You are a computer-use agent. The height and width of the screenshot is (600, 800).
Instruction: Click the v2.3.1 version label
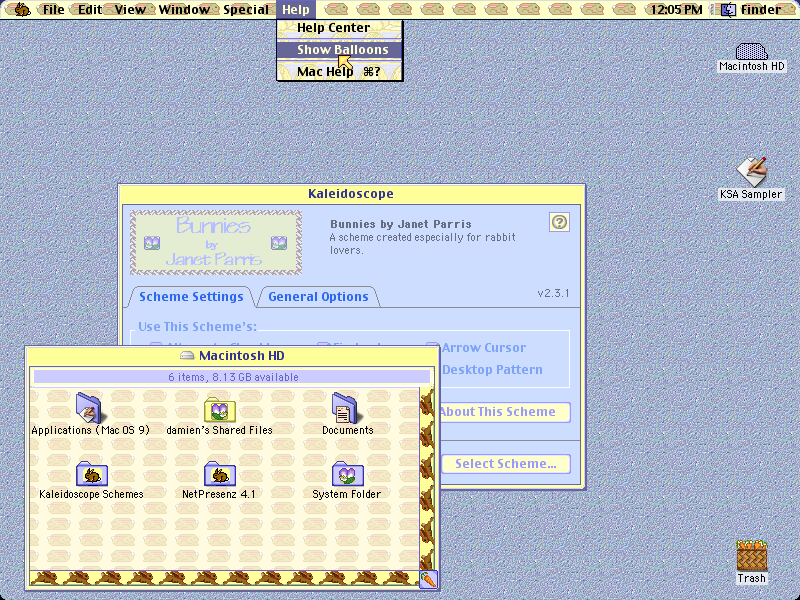click(553, 293)
